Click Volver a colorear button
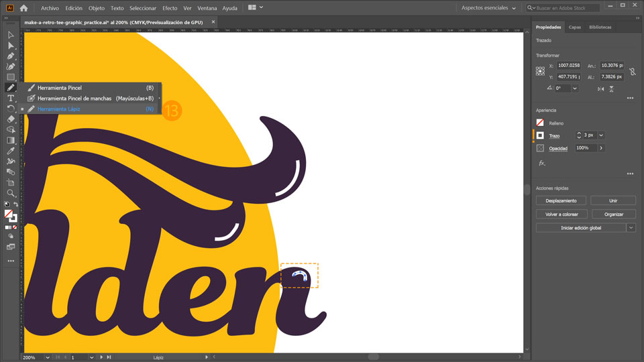The width and height of the screenshot is (644, 362). [x=561, y=215]
